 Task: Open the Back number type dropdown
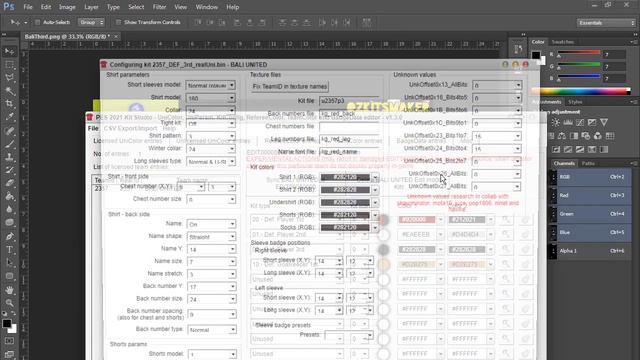[211, 329]
